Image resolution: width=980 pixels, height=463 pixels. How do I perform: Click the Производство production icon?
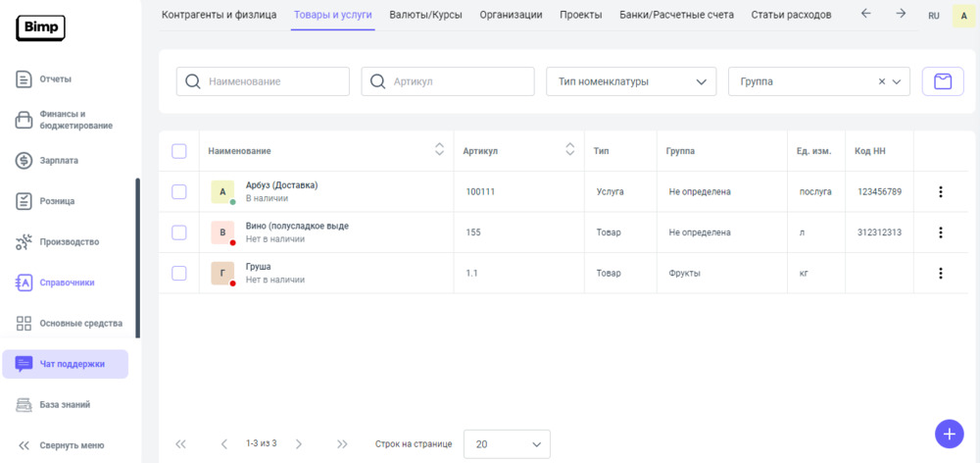24,241
